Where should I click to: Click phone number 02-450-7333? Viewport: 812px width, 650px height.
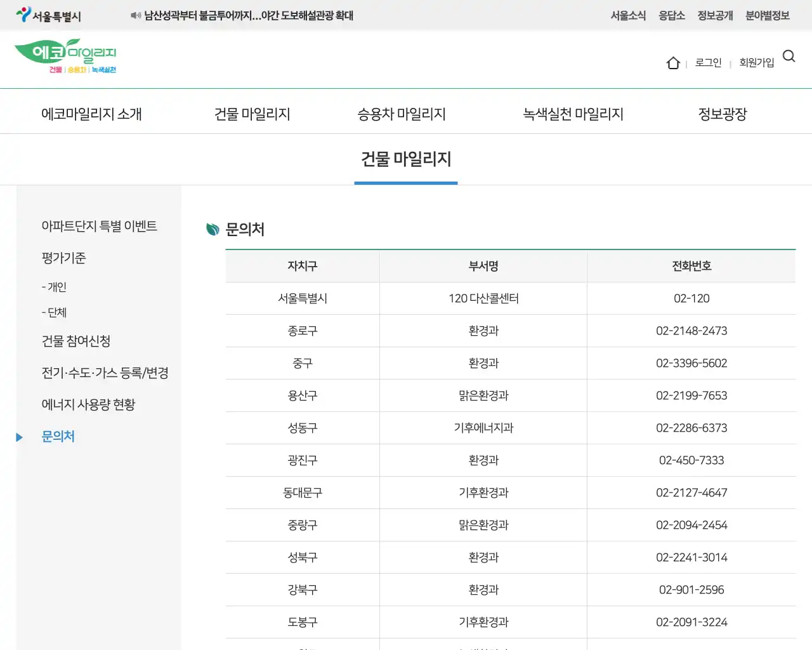click(x=691, y=460)
